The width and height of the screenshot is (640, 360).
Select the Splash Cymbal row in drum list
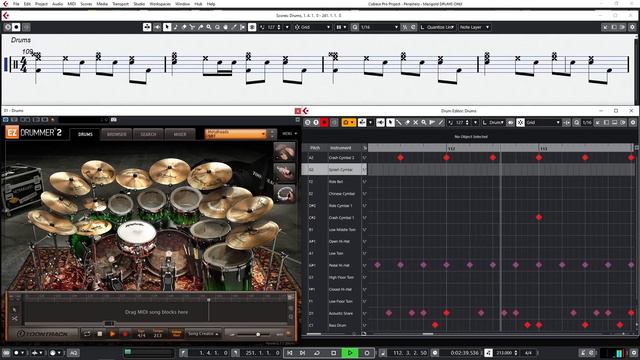click(334, 169)
